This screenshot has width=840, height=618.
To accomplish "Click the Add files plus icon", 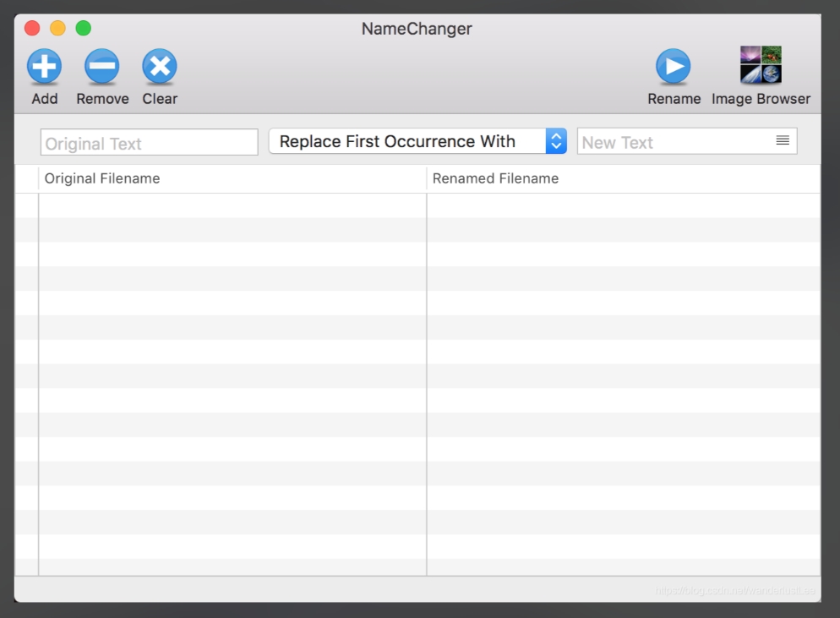I will [x=45, y=67].
